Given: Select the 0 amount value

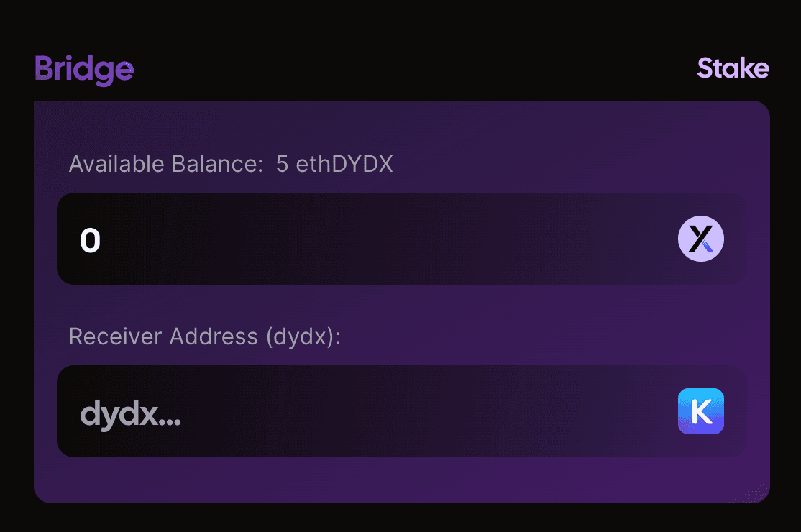Looking at the screenshot, I should click(x=91, y=240).
